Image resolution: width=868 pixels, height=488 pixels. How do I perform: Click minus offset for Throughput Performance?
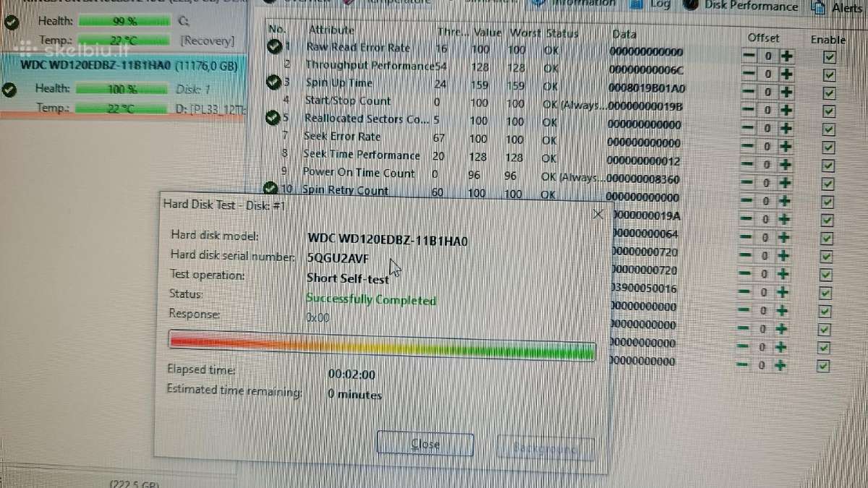(x=750, y=74)
